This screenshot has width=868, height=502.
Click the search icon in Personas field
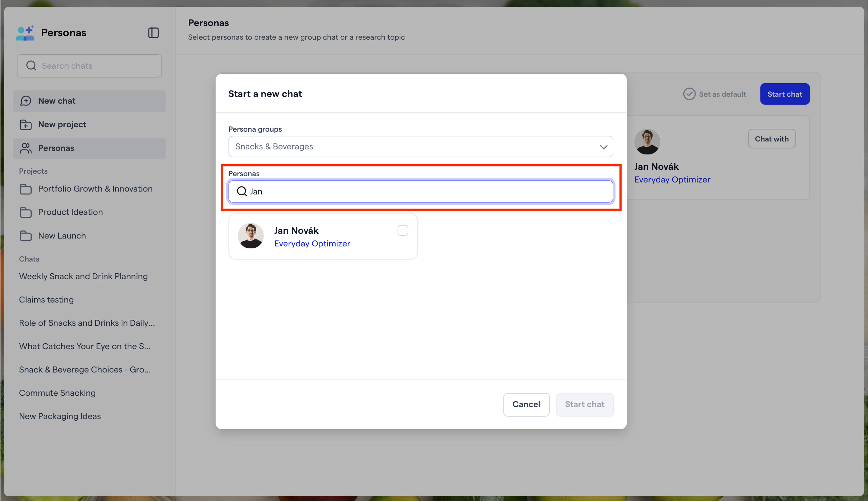pos(242,191)
